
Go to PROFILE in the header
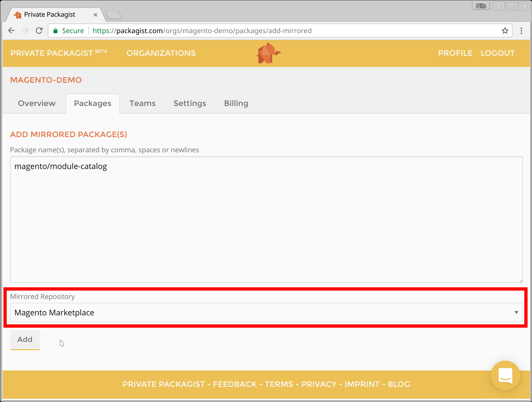click(455, 53)
